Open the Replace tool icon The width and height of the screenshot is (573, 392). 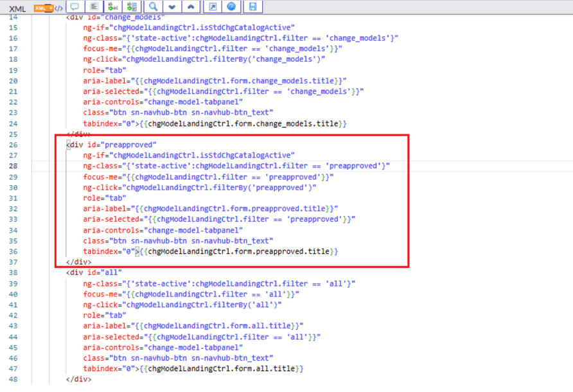(x=113, y=6)
